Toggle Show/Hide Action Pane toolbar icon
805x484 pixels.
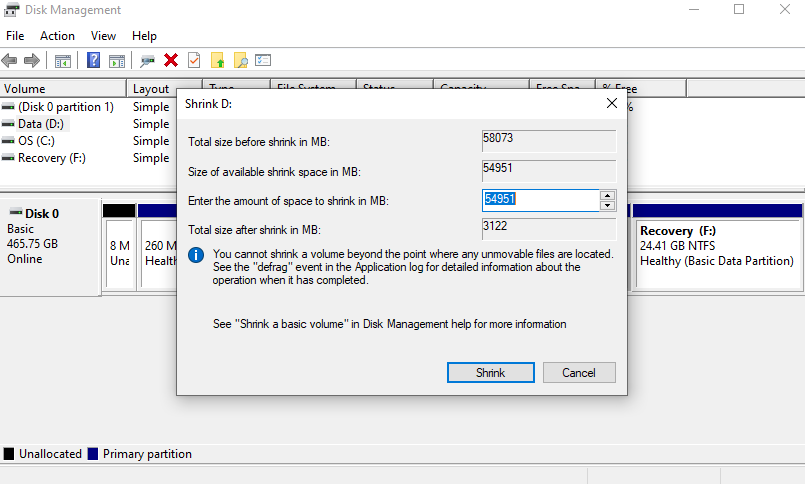pyautogui.click(x=117, y=61)
